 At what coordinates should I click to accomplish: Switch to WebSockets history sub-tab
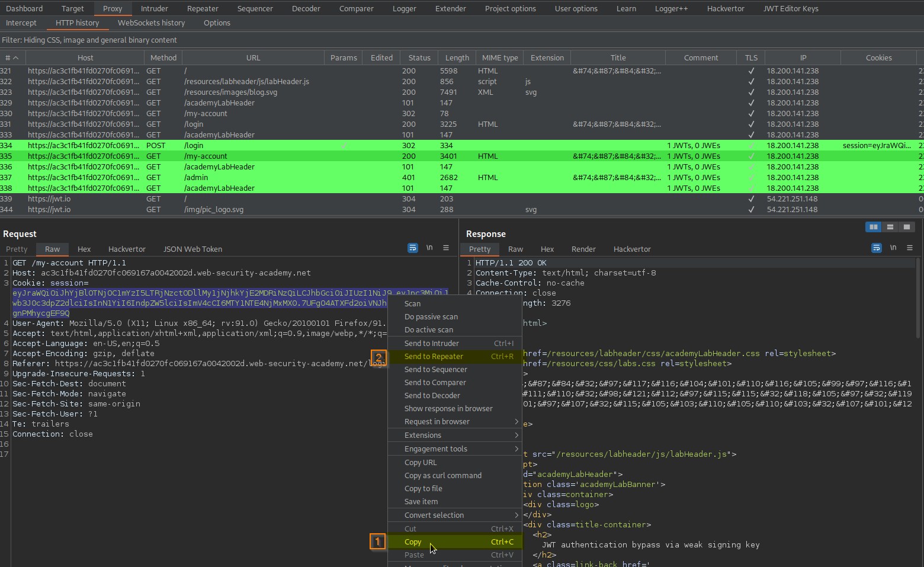click(x=152, y=23)
